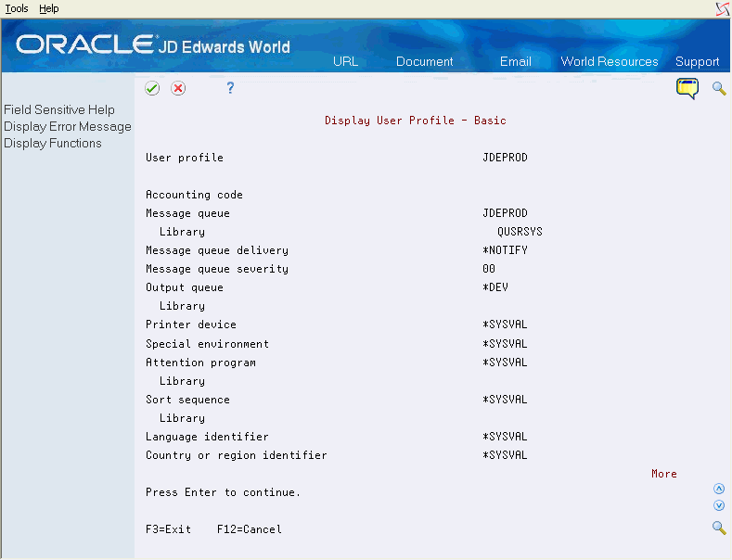Screen dimensions: 732x560
Task: Click the page up arrow icon
Action: [719, 489]
